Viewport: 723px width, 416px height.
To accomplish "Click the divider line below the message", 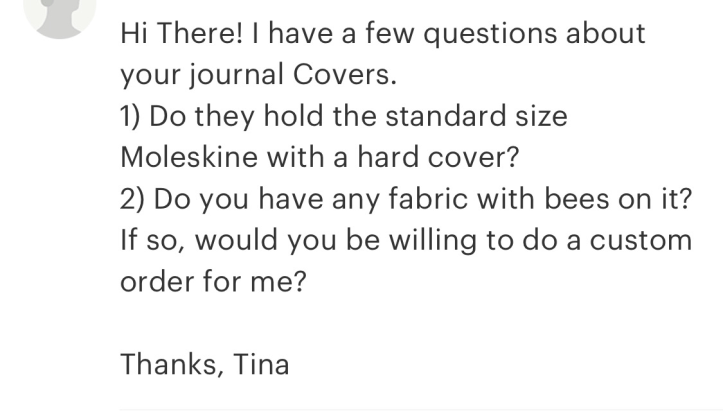I will (420, 409).
